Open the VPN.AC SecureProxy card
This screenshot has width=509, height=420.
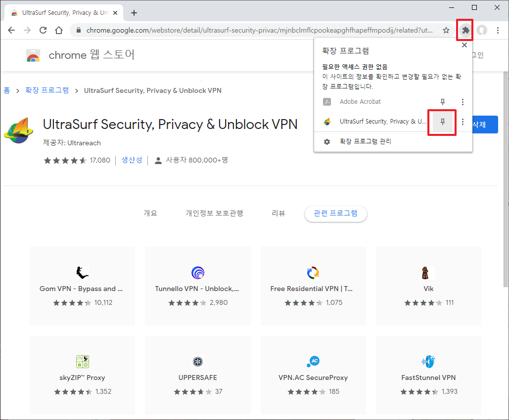[x=313, y=375]
